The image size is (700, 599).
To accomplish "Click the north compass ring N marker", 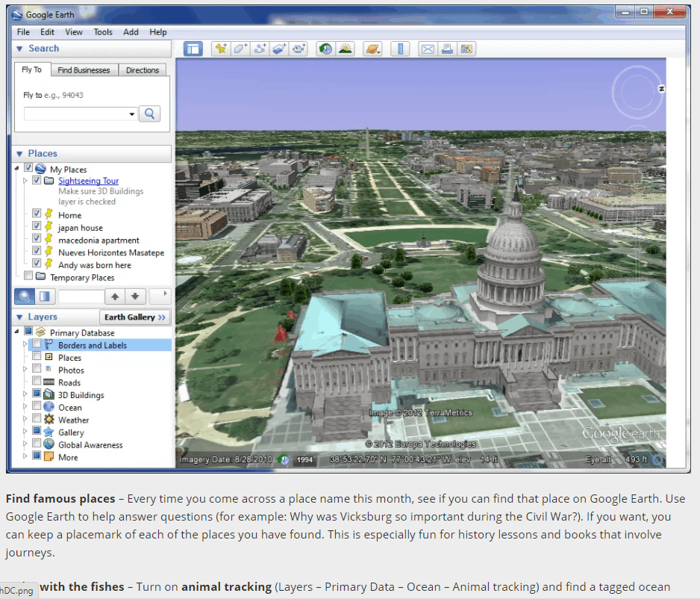I will point(662,89).
